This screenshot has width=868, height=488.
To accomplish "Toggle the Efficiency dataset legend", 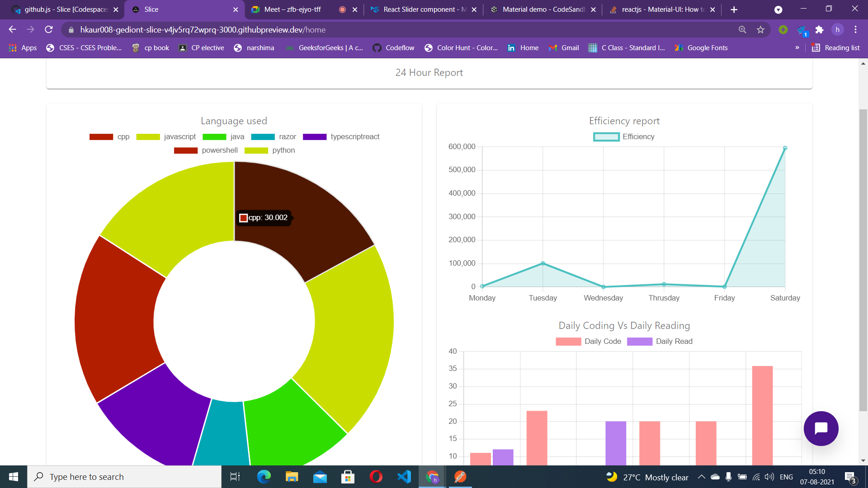I will 624,137.
